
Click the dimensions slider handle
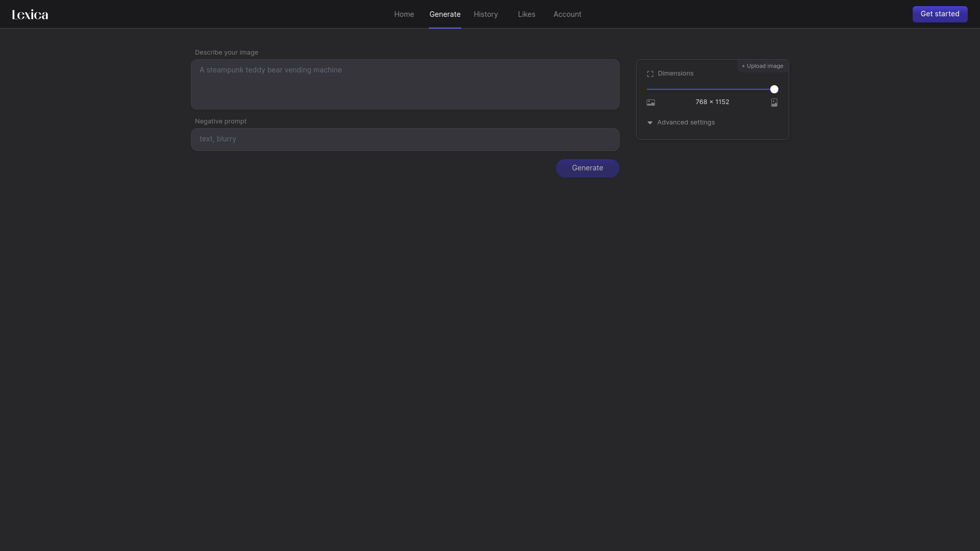coord(774,89)
